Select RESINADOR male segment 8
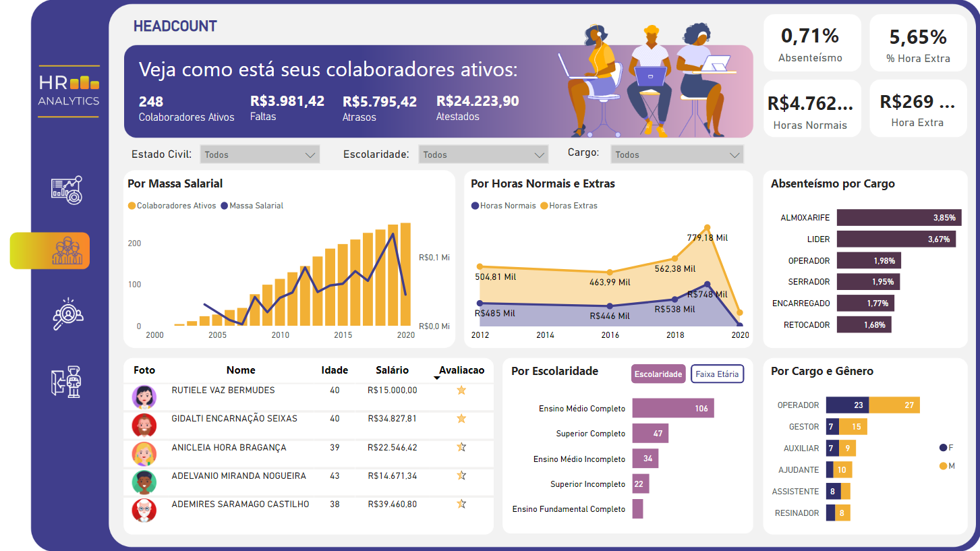 842,513
